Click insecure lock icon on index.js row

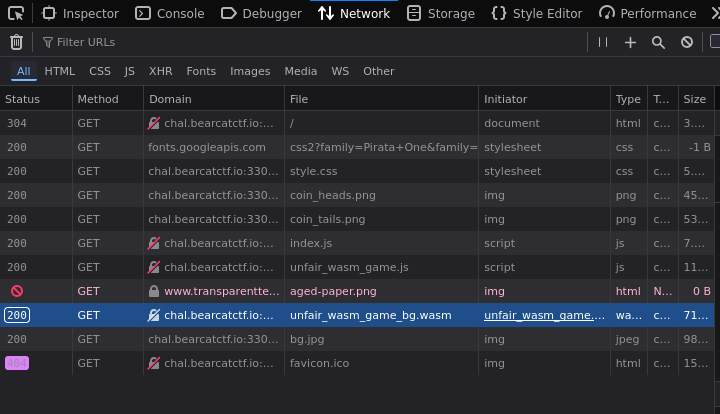[154, 243]
